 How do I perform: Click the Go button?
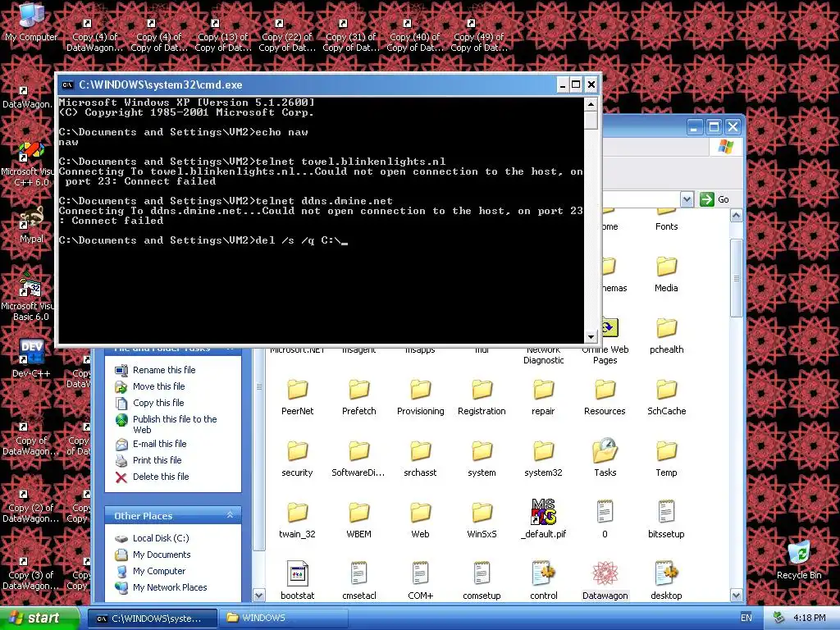pyautogui.click(x=714, y=199)
